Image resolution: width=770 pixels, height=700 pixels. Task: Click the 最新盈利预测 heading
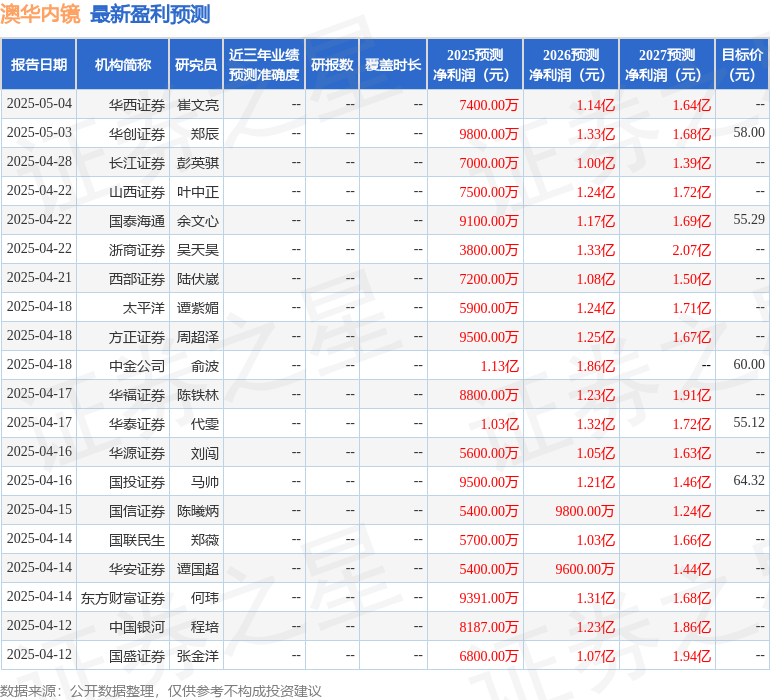coord(150,14)
